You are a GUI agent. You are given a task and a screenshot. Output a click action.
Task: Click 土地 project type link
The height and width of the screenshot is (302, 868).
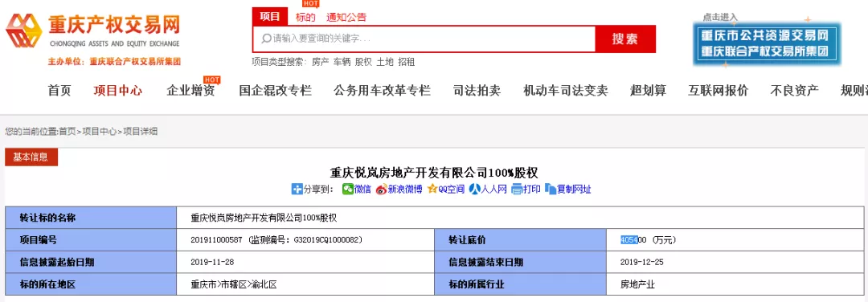click(385, 62)
